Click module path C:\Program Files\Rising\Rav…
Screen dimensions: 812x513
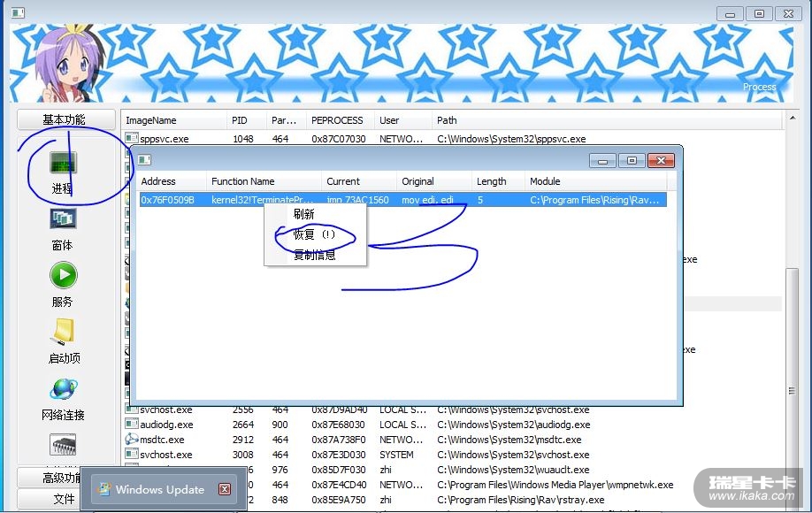tap(594, 200)
